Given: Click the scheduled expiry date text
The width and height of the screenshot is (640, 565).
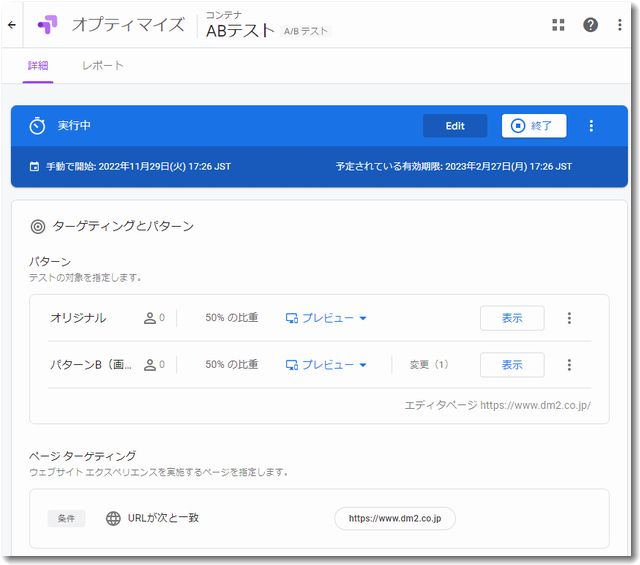Looking at the screenshot, I should (453, 167).
